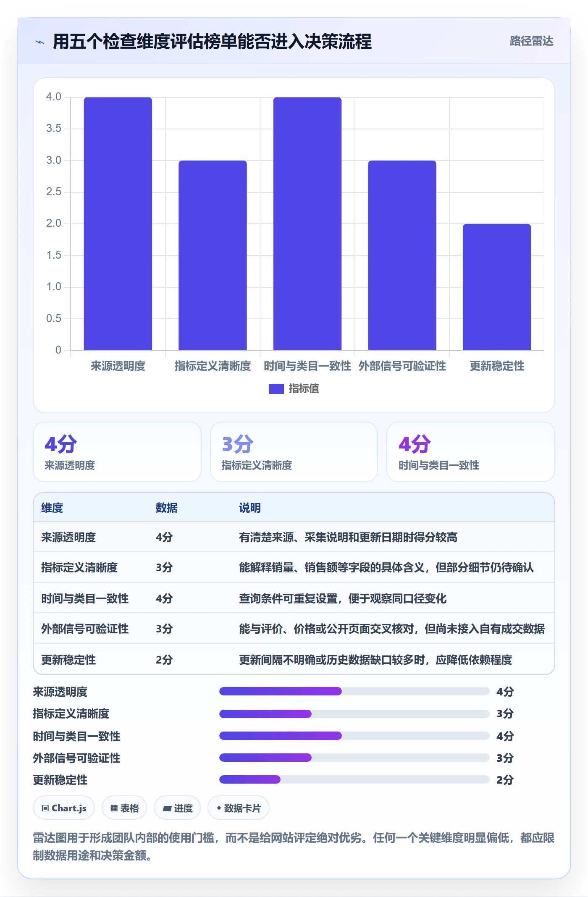The height and width of the screenshot is (897, 588).
Task: Click the 数据卡片 tag chip
Action: tap(239, 808)
